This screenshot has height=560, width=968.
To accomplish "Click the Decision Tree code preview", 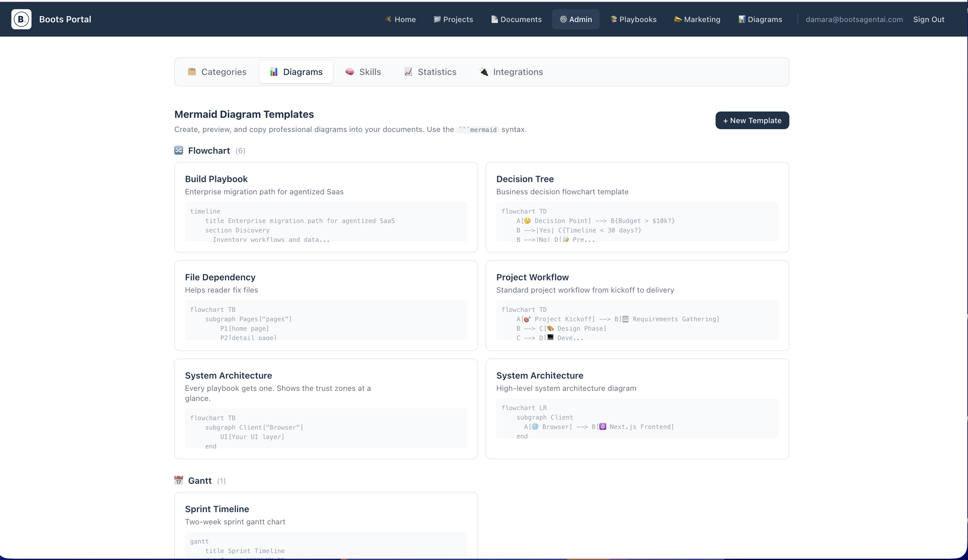I will coord(637,222).
